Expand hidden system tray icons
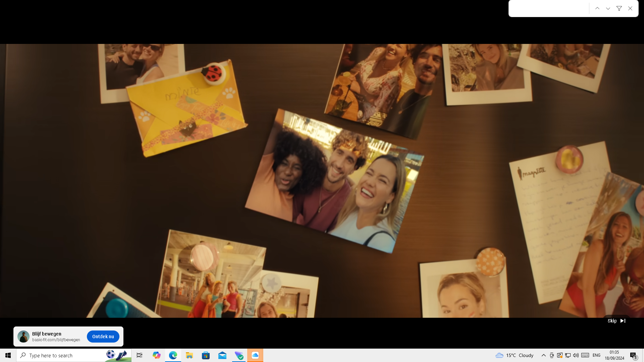 coord(543,355)
